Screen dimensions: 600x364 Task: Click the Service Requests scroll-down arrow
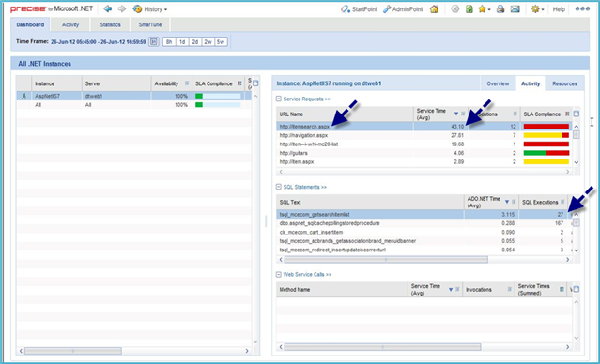point(577,162)
